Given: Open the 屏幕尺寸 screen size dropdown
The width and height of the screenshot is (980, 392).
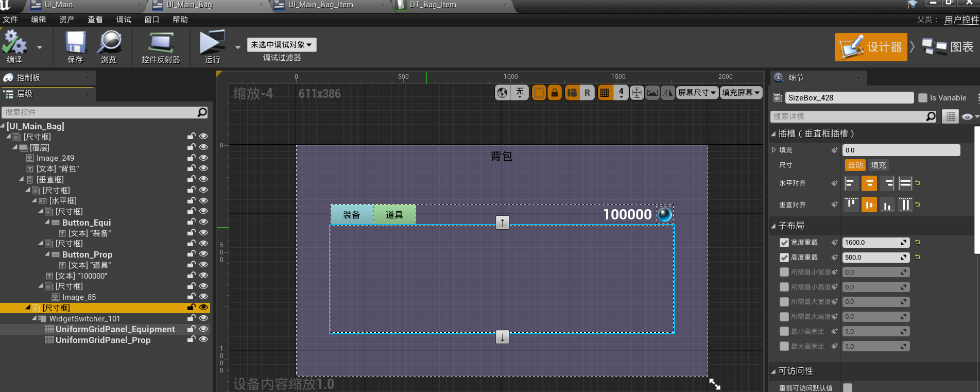Looking at the screenshot, I should (697, 93).
